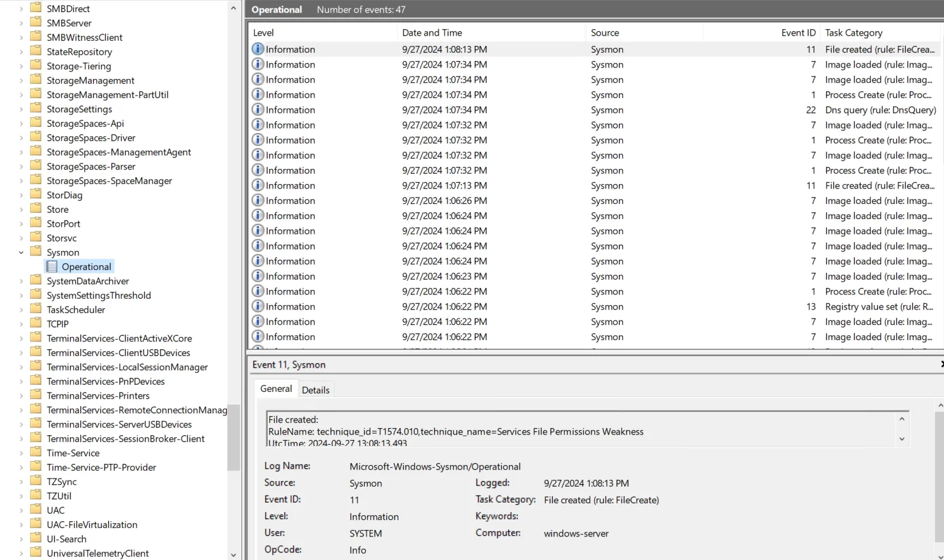
Task: Click the UAC folder icon
Action: (36, 510)
